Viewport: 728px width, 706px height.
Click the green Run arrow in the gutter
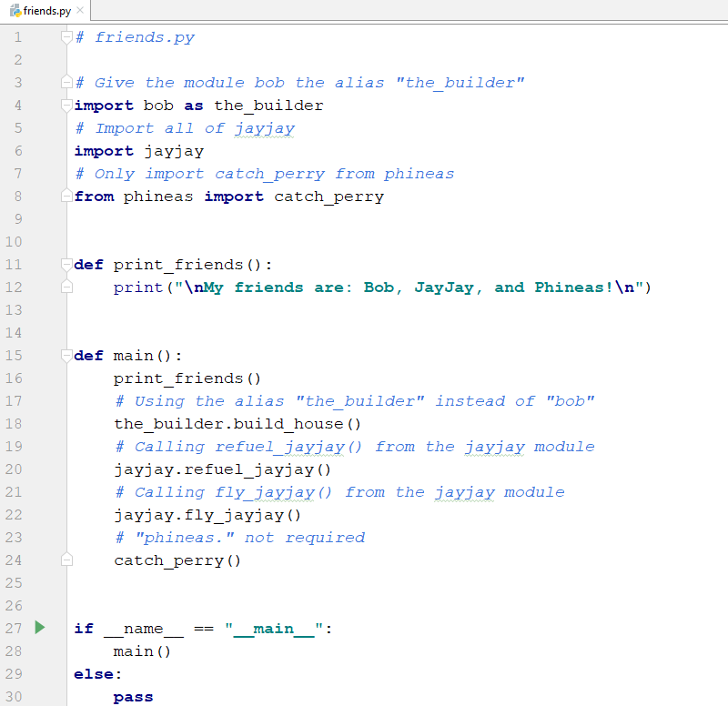39,628
